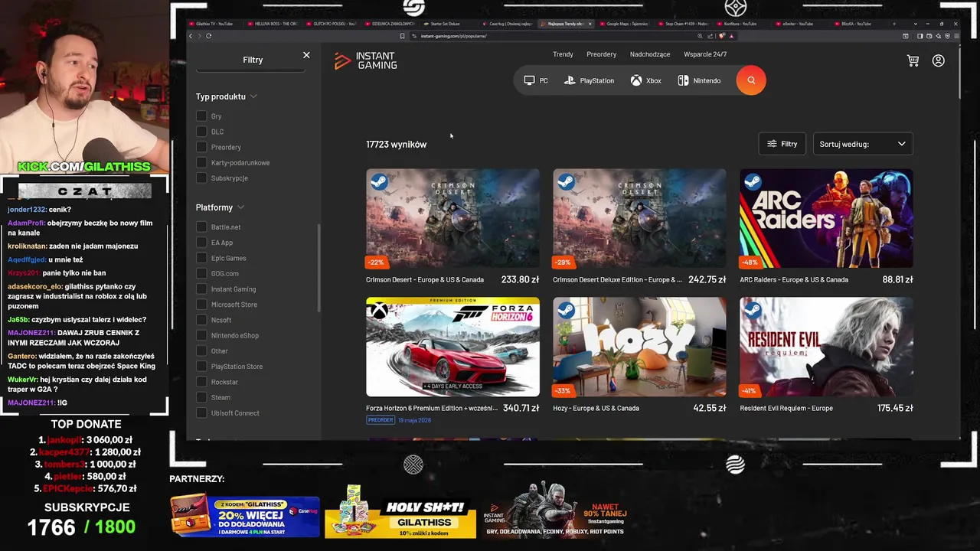This screenshot has width=980, height=551.
Task: Click the PREORDER badge under Forza Horizon 6
Action: click(381, 420)
